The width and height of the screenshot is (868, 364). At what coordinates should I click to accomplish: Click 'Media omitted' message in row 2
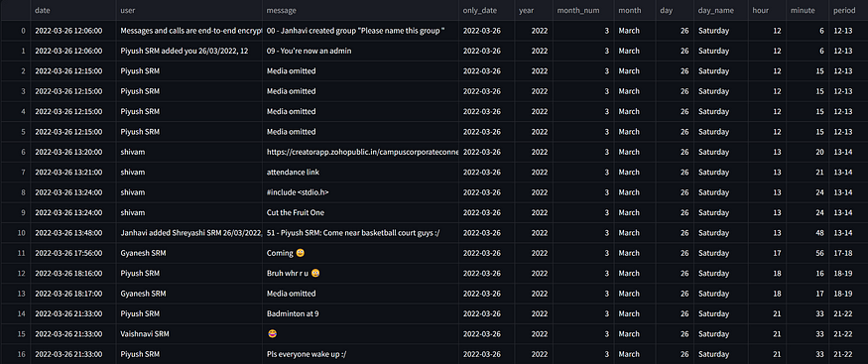pos(360,71)
